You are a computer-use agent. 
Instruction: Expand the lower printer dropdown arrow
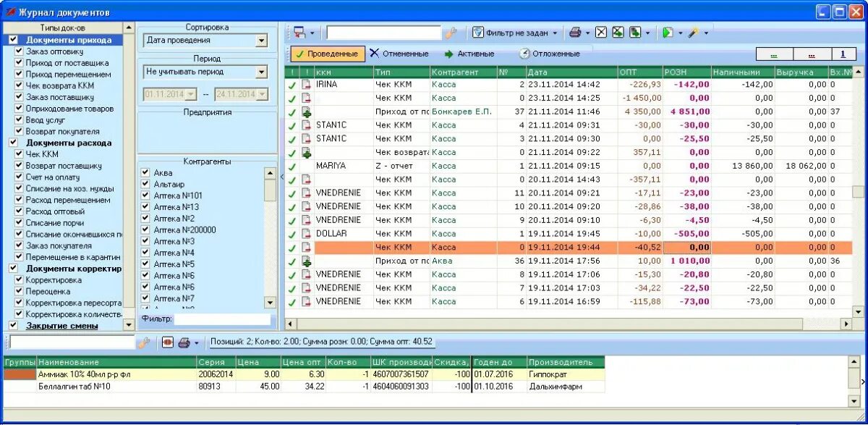[x=197, y=342]
